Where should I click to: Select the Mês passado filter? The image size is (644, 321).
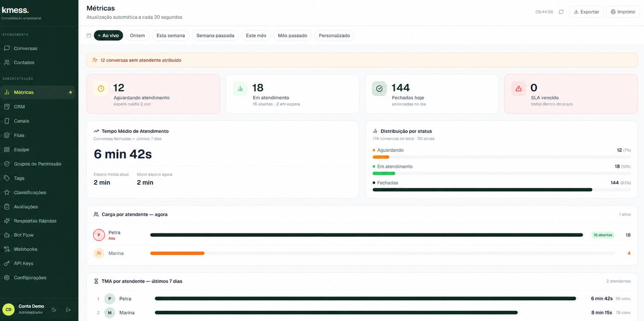coord(293,35)
